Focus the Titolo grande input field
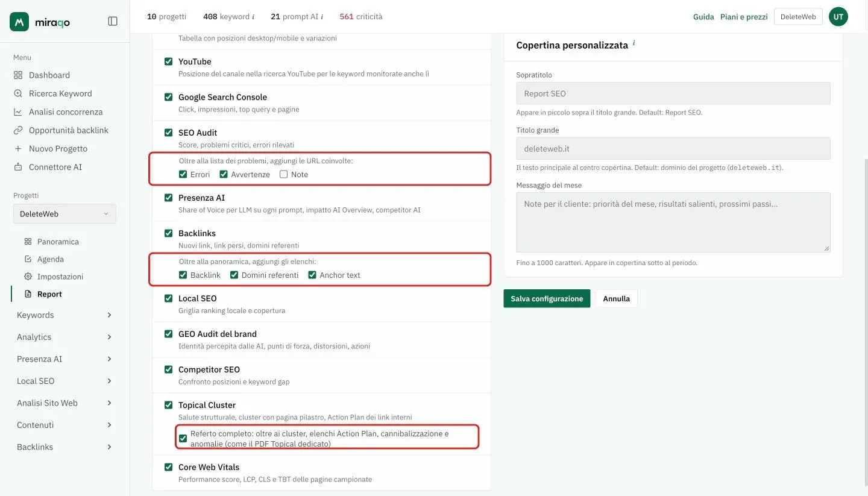The height and width of the screenshot is (496, 868). (x=673, y=148)
